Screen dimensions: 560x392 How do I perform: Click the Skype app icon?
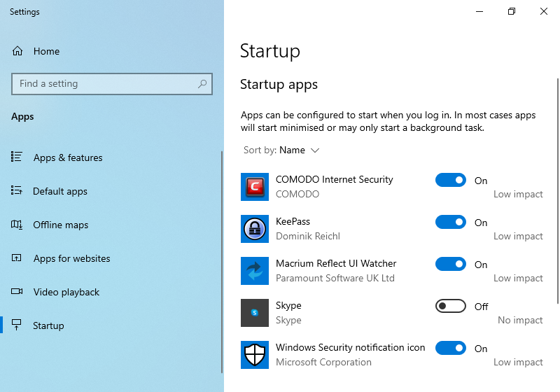click(x=255, y=313)
